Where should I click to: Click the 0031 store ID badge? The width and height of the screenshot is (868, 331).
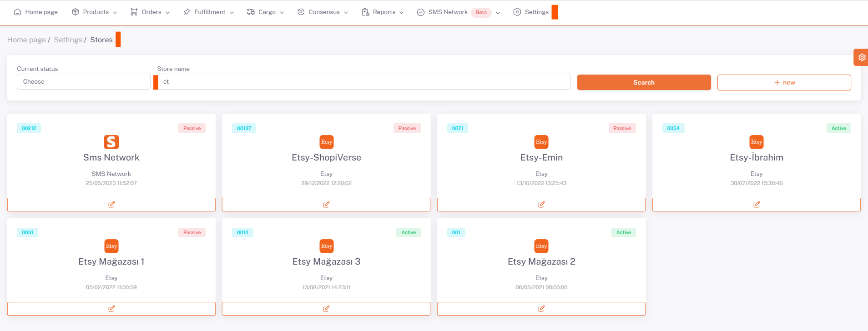click(x=28, y=232)
